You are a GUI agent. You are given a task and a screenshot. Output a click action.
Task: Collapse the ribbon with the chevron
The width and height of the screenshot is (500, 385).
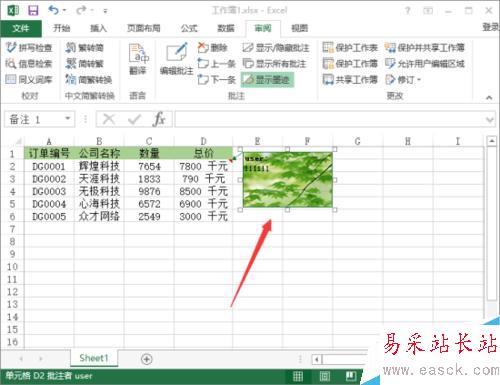489,97
